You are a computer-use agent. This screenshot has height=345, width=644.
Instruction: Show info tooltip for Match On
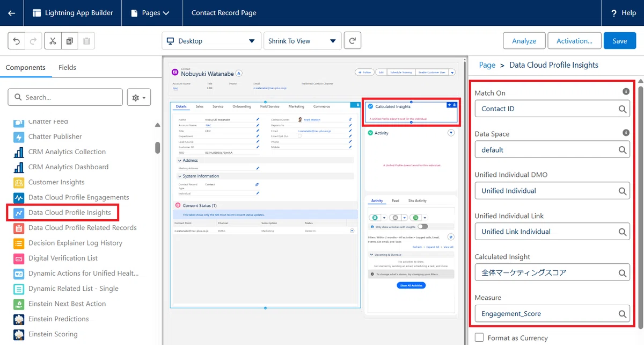coord(626,92)
